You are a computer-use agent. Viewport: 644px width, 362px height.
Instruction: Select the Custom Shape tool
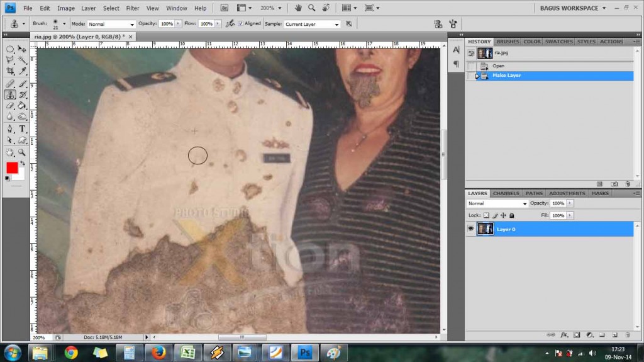click(22, 140)
